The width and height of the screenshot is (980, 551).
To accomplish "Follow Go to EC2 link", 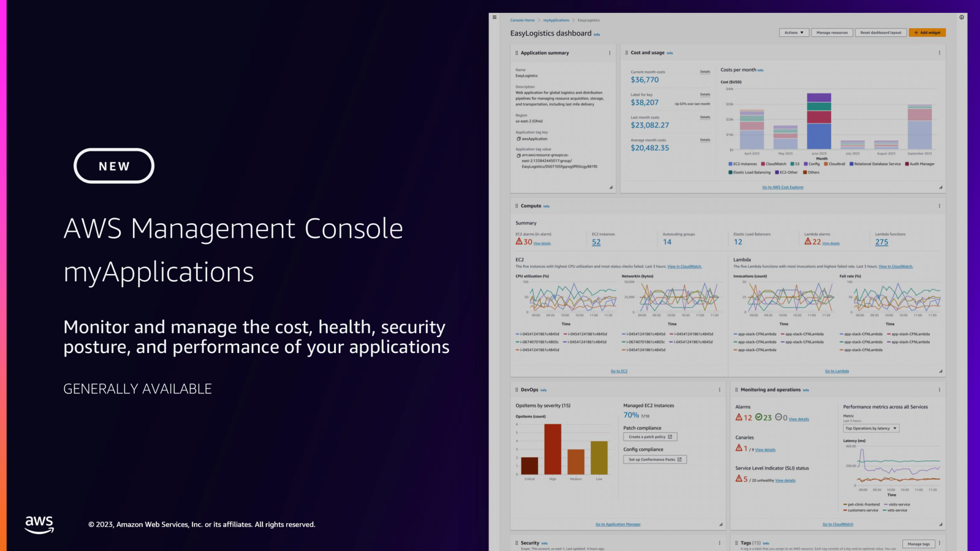I will [619, 371].
